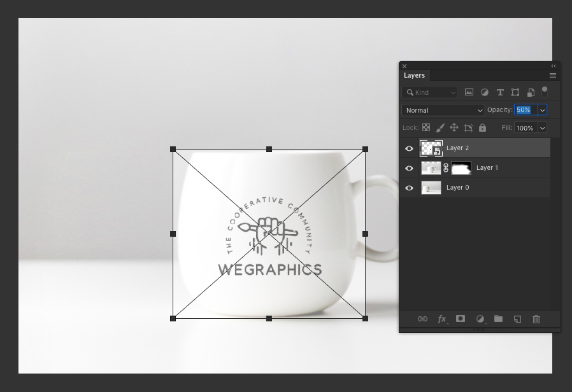Toggle the layer filtering on/off switch
The width and height of the screenshot is (572, 392).
[x=544, y=92]
